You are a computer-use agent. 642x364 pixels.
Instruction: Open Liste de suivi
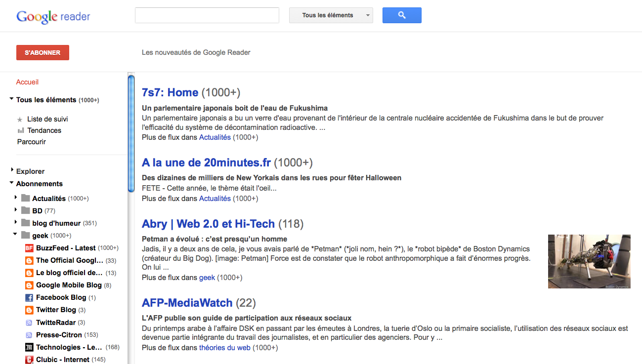(47, 119)
